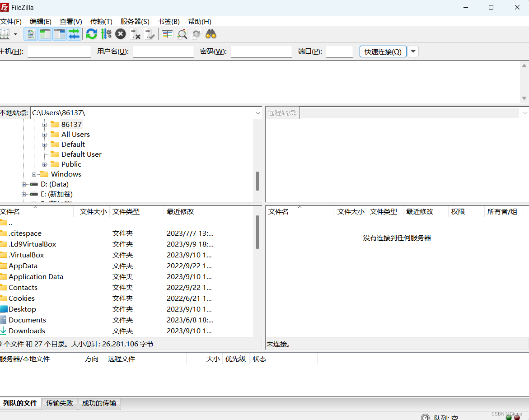Focus the 端口 port field

[x=339, y=51]
